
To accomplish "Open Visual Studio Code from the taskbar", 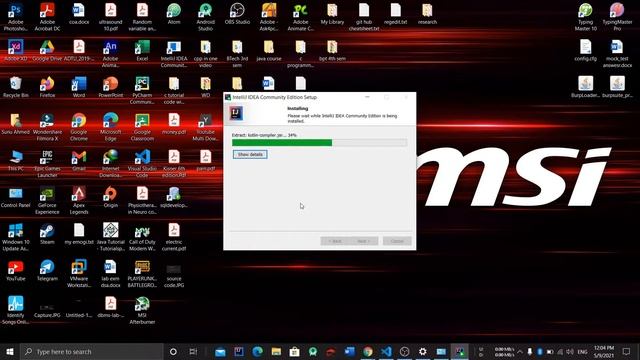I will coord(386,351).
